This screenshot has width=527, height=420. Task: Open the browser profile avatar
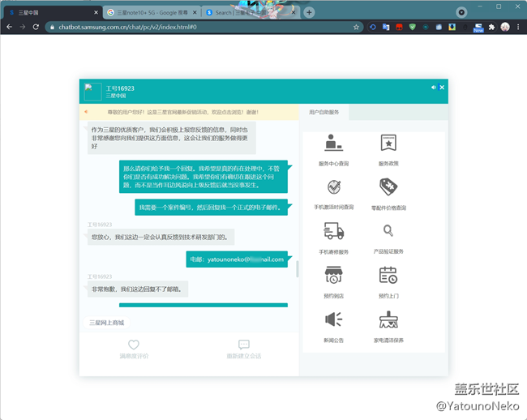tap(505, 27)
